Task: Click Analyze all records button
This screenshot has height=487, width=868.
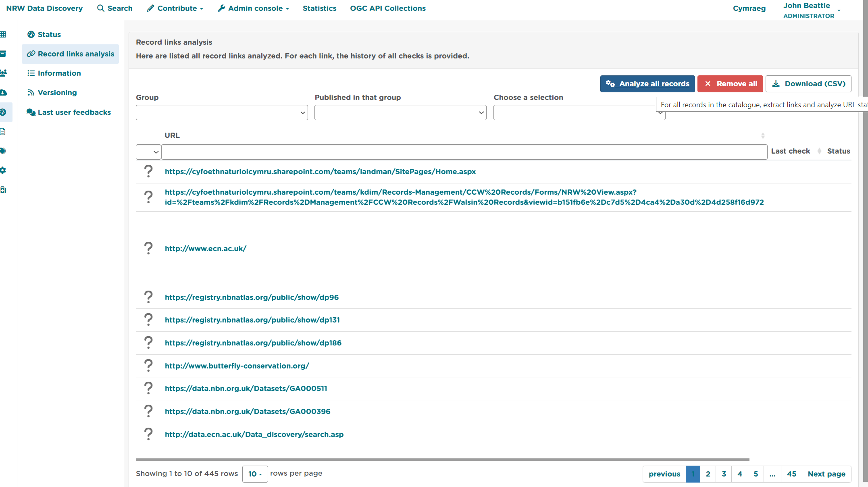Action: (x=647, y=84)
